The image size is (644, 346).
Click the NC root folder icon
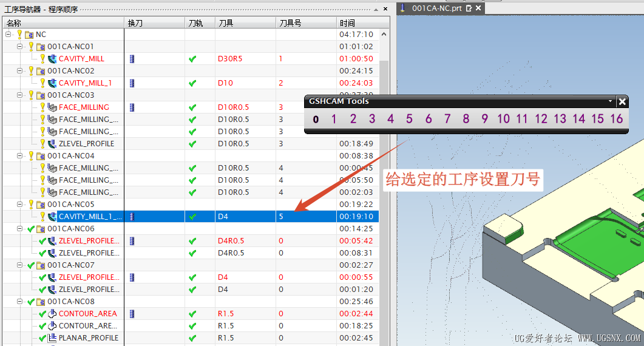click(x=29, y=35)
